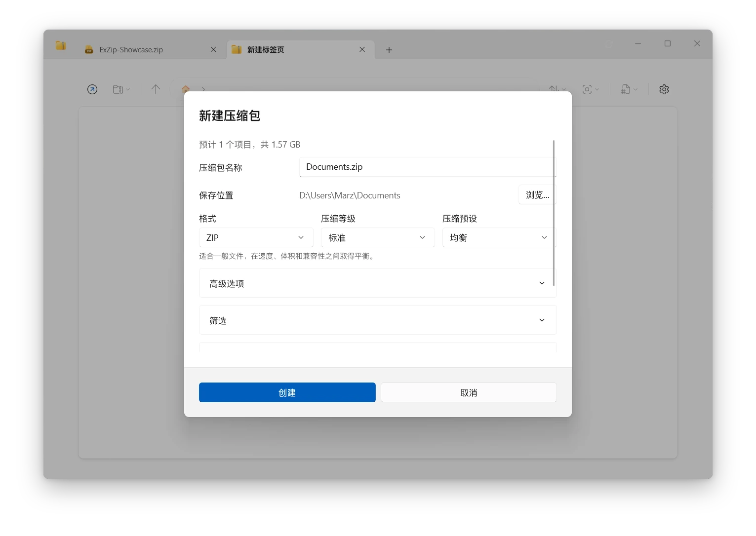Screen dimensions: 756x536
Task: Open the file hash tool dropdown
Action: point(629,89)
